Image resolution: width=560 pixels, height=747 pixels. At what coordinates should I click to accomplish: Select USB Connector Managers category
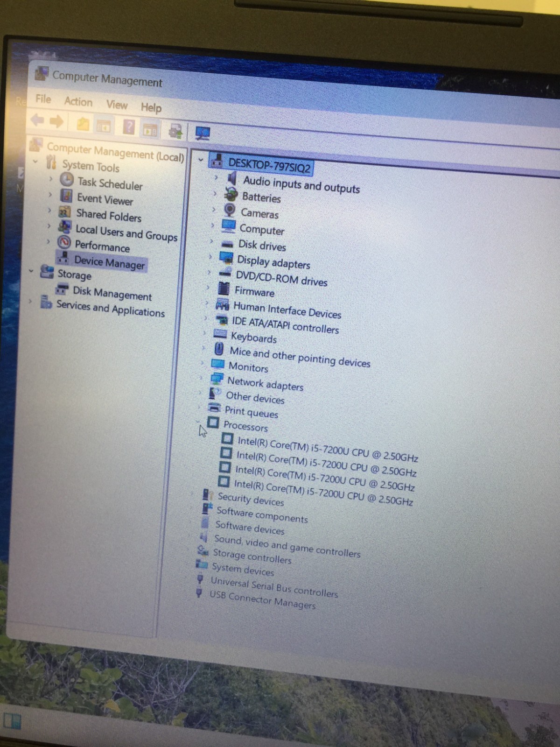coord(263,599)
